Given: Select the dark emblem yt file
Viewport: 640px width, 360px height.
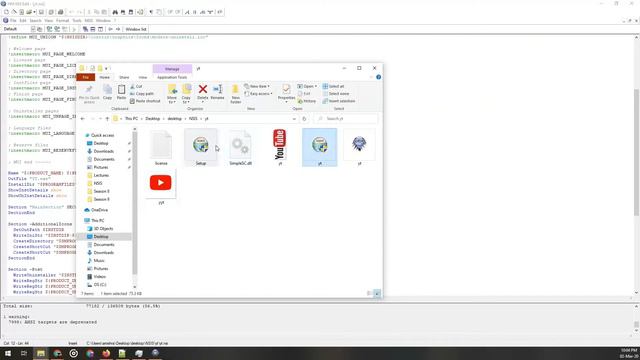Looking at the screenshot, I should point(359,147).
